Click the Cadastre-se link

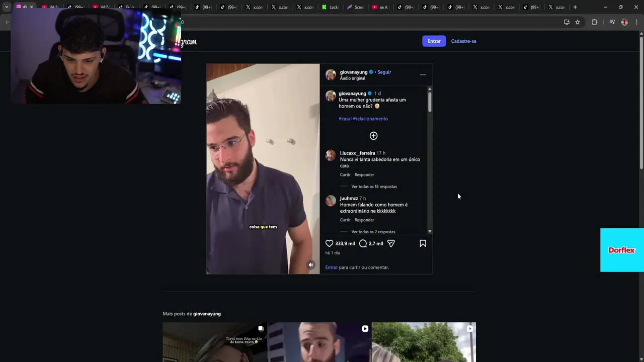point(463,41)
